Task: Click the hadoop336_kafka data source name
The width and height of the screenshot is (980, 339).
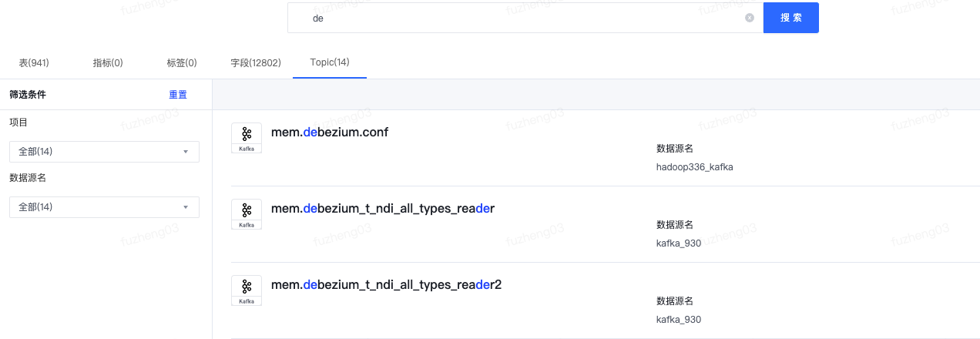Action: [695, 166]
